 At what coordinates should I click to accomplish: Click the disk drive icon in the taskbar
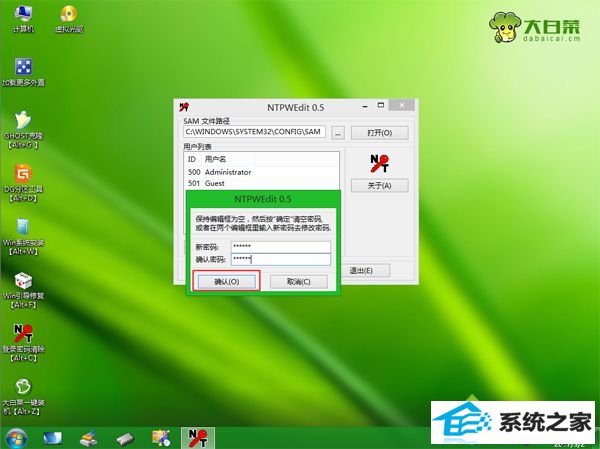[125, 439]
